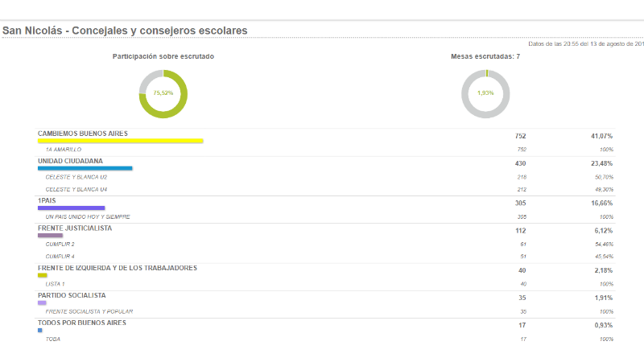Select the yellow Cambiemos Buenos Aires bar
Screen dimensions: 644x362
point(120,141)
